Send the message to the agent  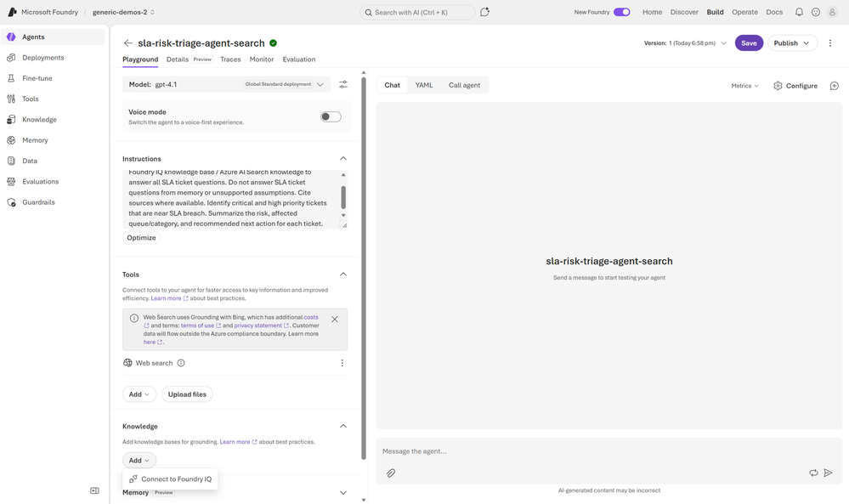point(828,473)
